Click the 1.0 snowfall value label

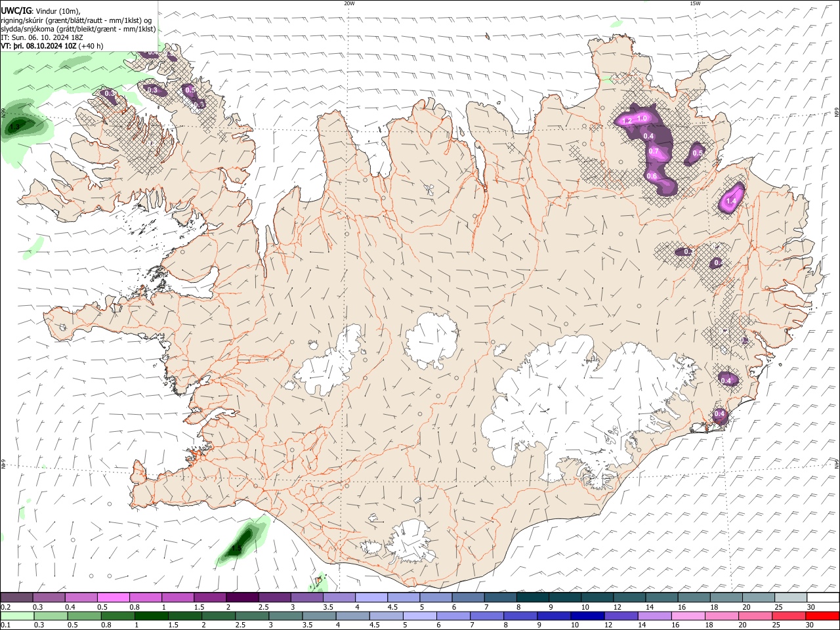coord(642,117)
